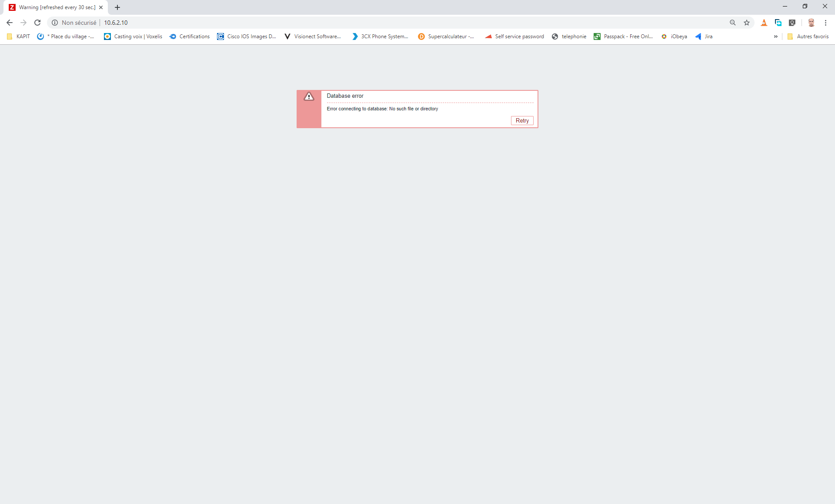Open the Autres favoris folder
This screenshot has width=835, height=504.
pos(808,36)
